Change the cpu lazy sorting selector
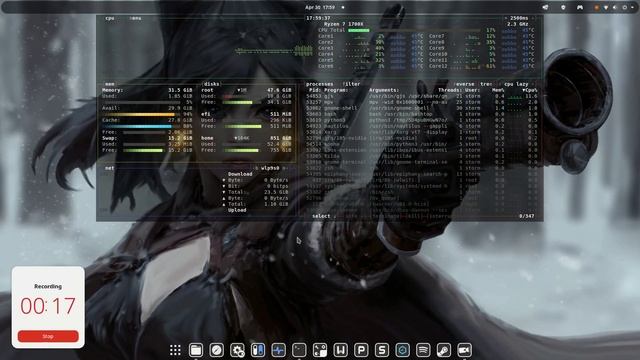Image resolution: width=640 pixels, height=360 pixels. [516, 84]
